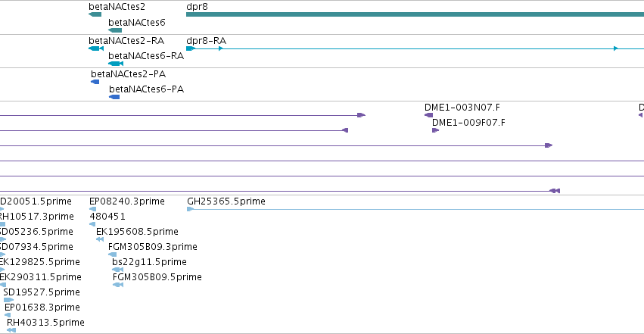This screenshot has width=644, height=334.
Task: Select the EP08240.3prime EST arrow
Action: 93,209
